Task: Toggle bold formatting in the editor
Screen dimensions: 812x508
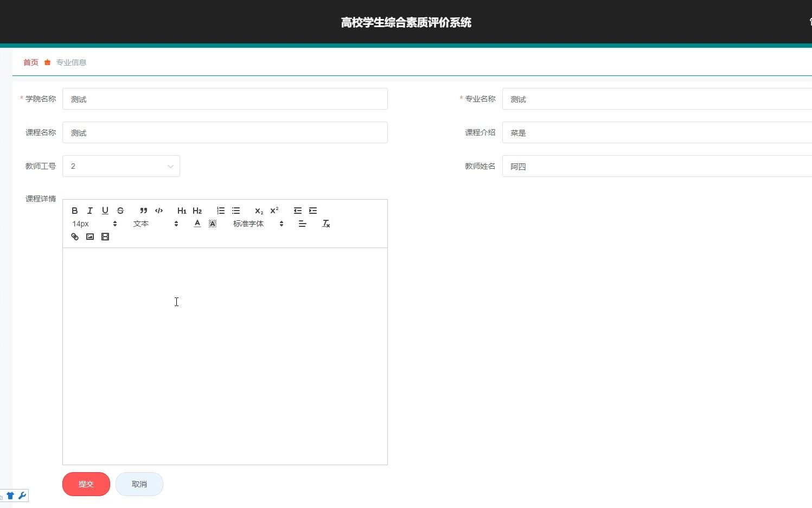Action: click(x=75, y=211)
